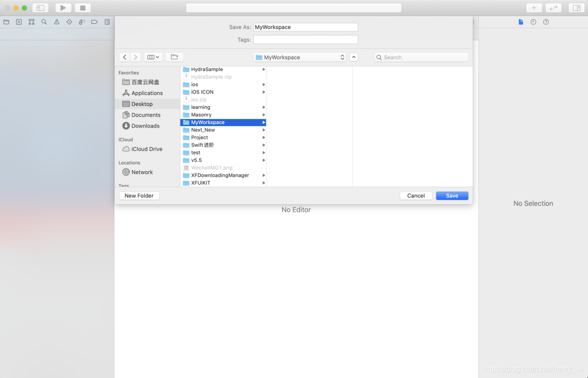The width and height of the screenshot is (588, 378).
Task: Click the Search field
Action: (x=421, y=57)
